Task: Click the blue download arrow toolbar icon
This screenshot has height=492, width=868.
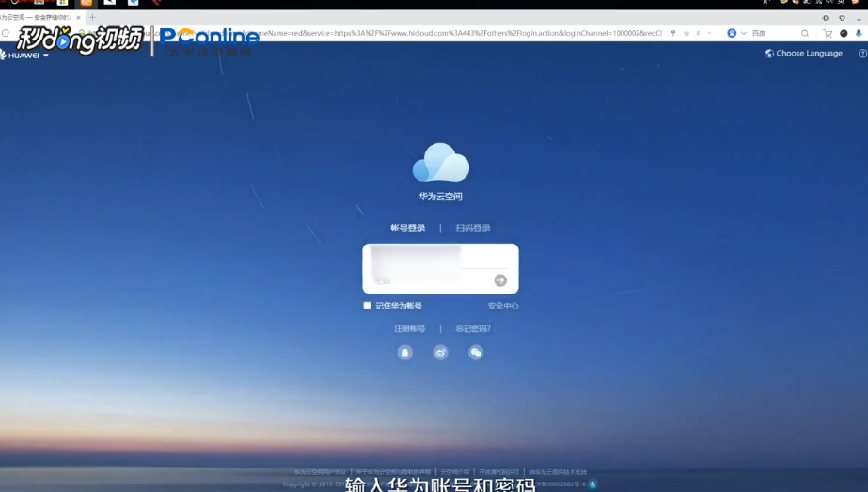Action: 859,33
